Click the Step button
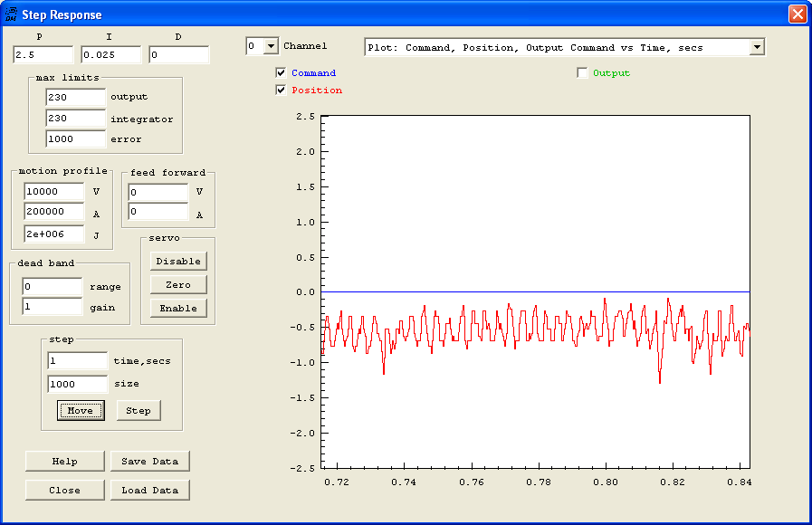This screenshot has height=525, width=812. 139,411
